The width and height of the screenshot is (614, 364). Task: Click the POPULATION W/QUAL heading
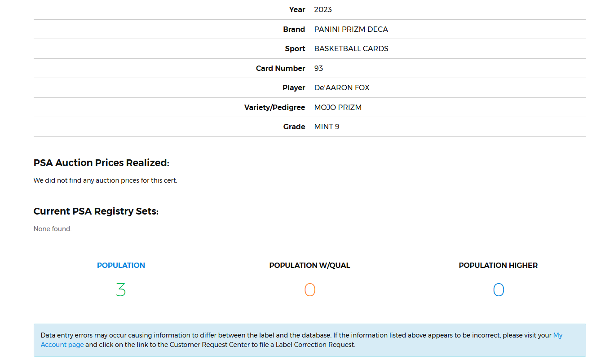(x=309, y=265)
